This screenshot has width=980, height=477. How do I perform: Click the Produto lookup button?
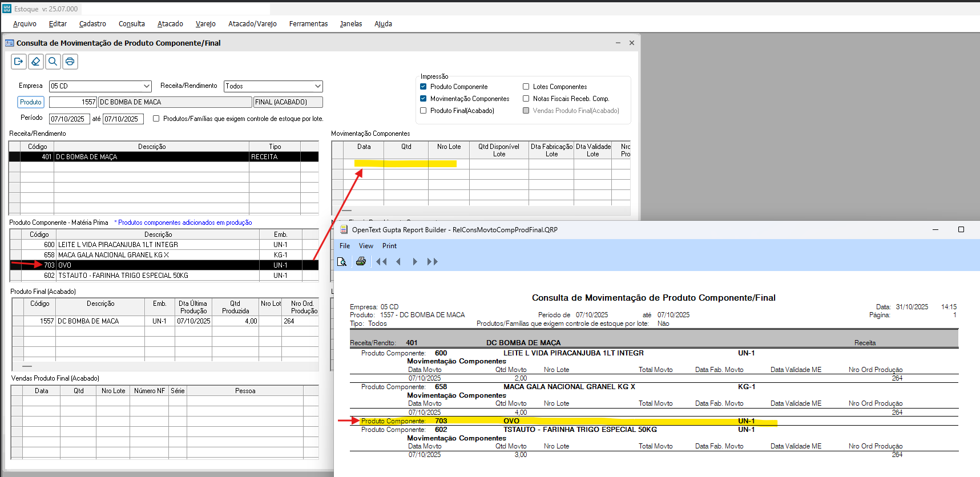(31, 102)
